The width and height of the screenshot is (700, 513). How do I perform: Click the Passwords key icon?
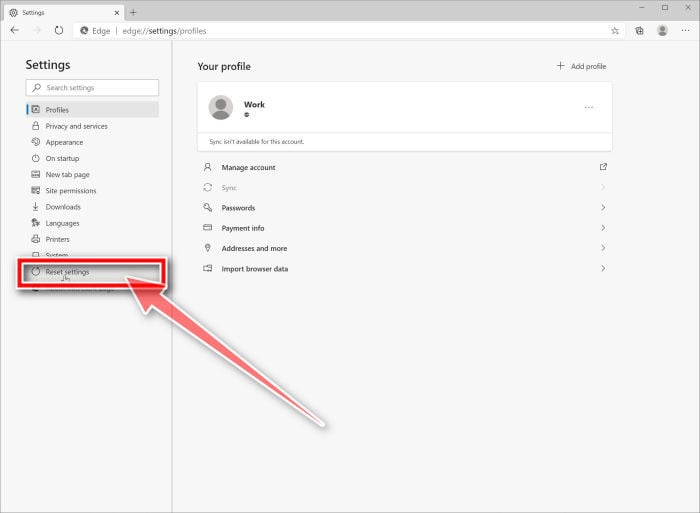click(x=208, y=207)
